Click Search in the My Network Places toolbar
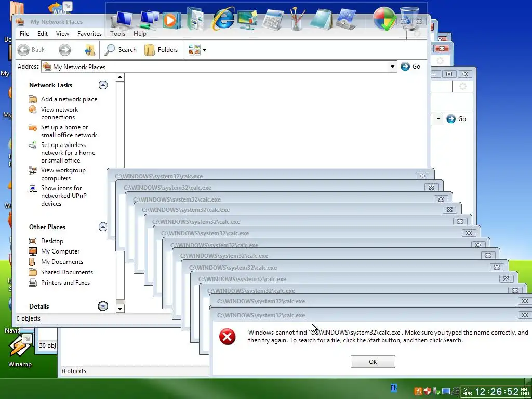This screenshot has width=532, height=399. coord(121,50)
